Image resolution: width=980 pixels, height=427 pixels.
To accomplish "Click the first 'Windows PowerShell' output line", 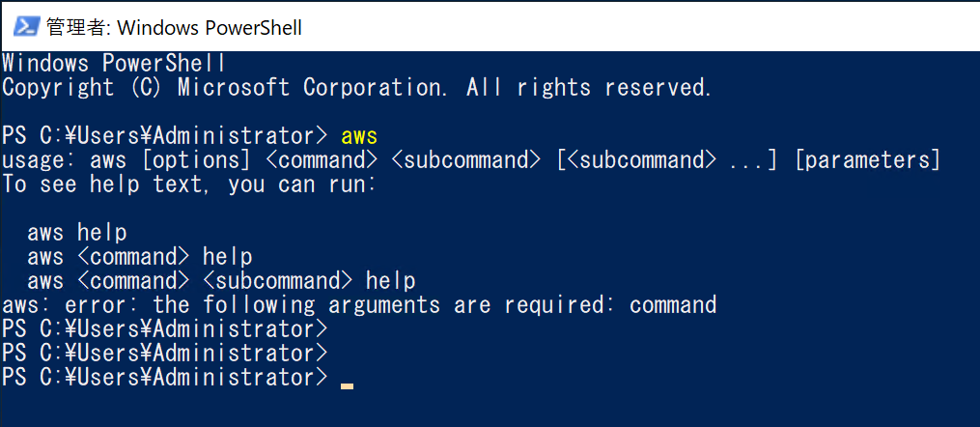I will point(114,63).
